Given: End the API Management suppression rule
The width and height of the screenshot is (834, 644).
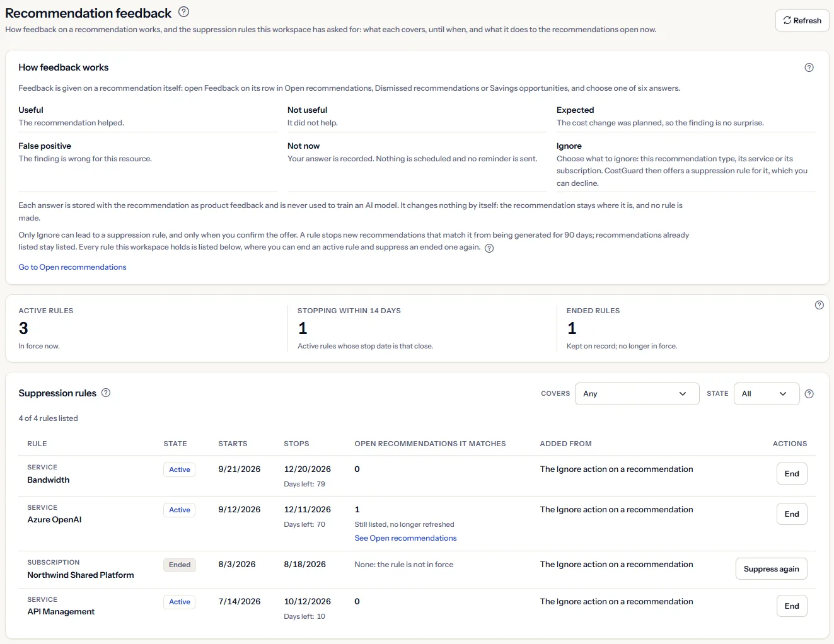Looking at the screenshot, I should [x=792, y=606].
